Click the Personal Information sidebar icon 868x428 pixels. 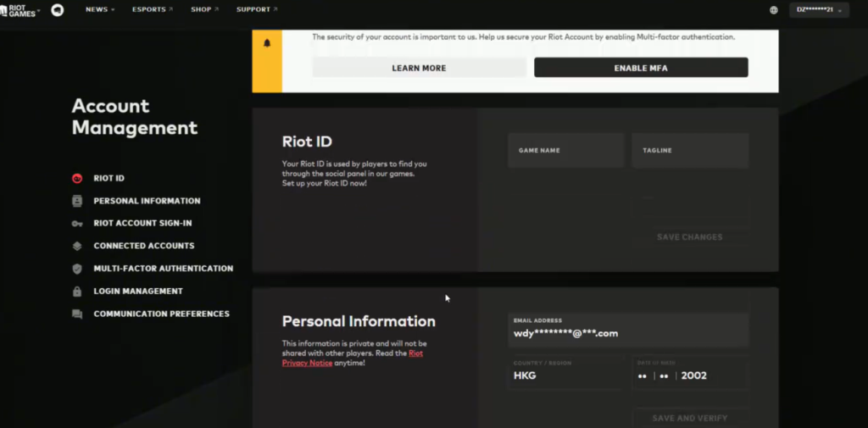pyautogui.click(x=77, y=201)
